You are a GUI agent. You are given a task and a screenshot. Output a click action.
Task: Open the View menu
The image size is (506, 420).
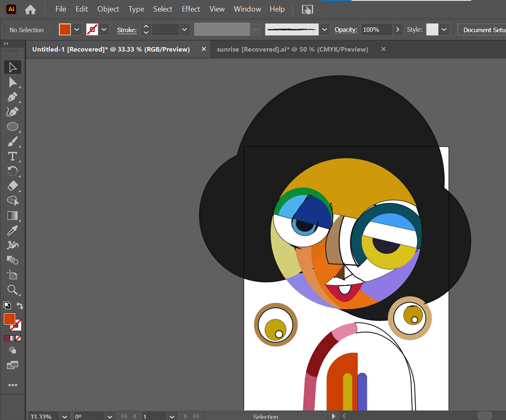(217, 9)
